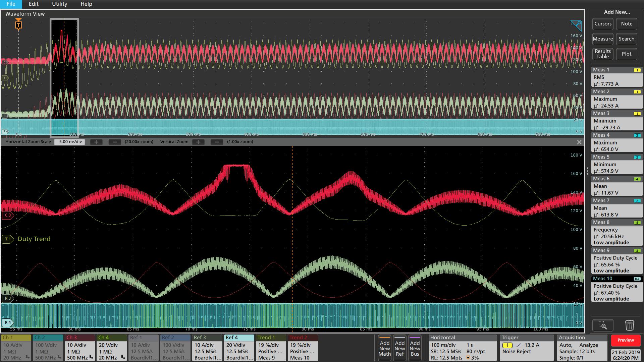Click the red Preview button
Viewport: 644px width, 362px height.
point(626,340)
